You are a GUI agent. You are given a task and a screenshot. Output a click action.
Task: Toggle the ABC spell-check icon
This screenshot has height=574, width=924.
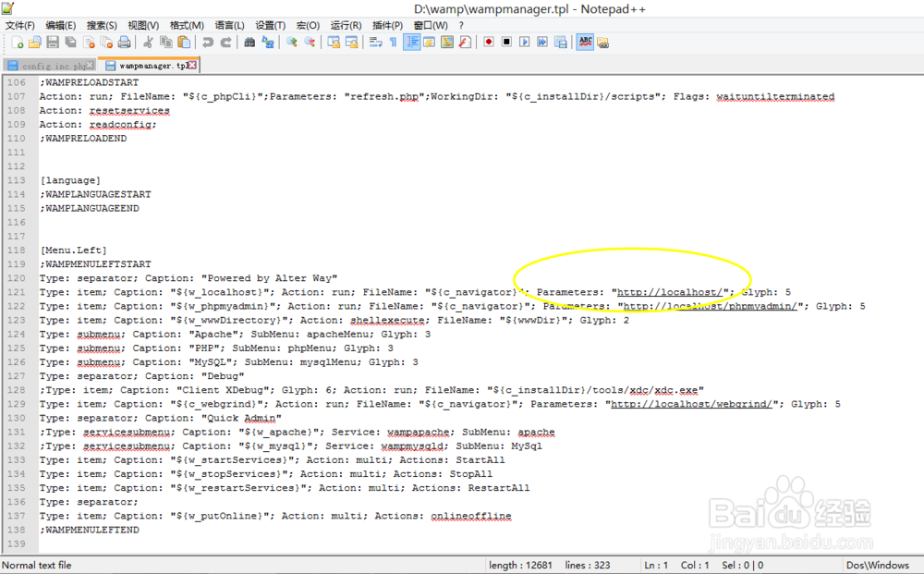[585, 42]
